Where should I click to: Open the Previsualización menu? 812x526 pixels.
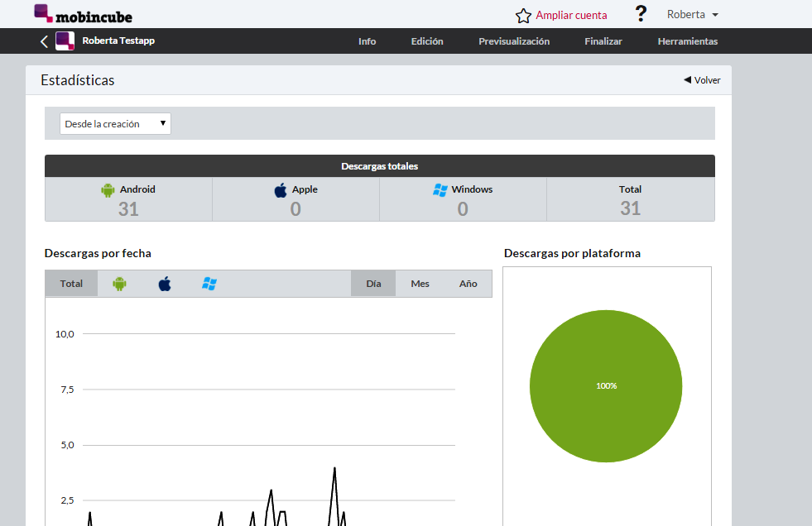[x=514, y=41]
